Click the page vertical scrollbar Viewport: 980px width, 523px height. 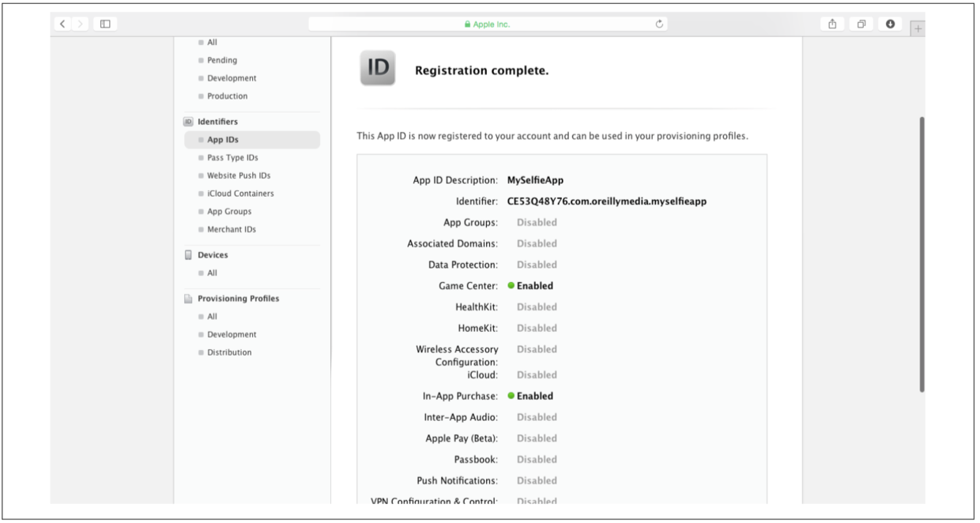(x=922, y=253)
